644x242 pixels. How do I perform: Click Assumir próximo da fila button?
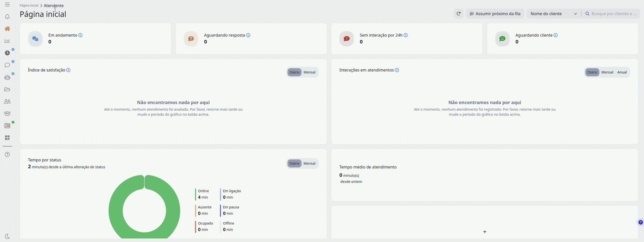coord(495,14)
